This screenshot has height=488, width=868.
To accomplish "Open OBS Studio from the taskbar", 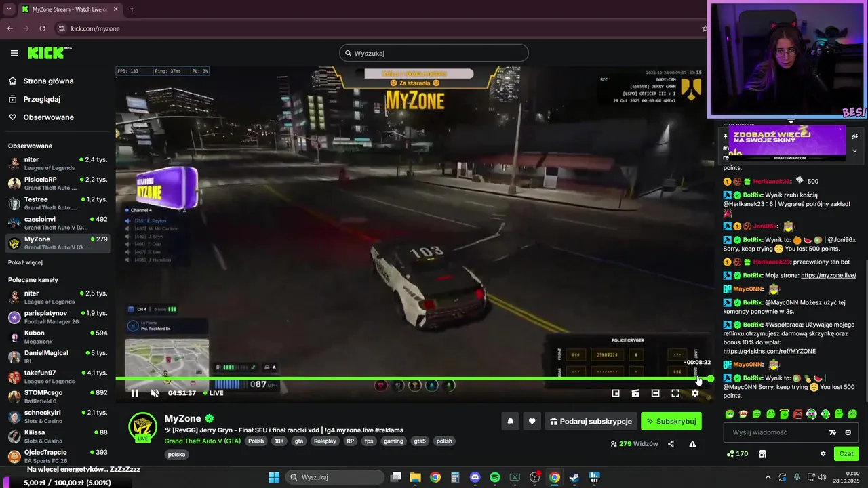I will tap(535, 477).
